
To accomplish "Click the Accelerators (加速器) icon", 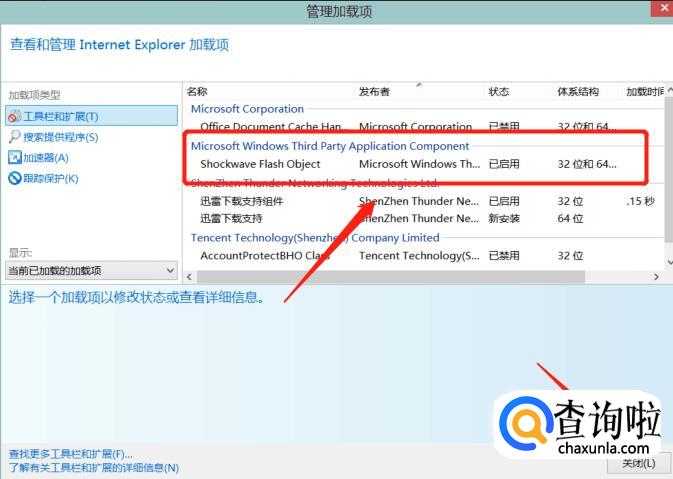I will coord(15,158).
